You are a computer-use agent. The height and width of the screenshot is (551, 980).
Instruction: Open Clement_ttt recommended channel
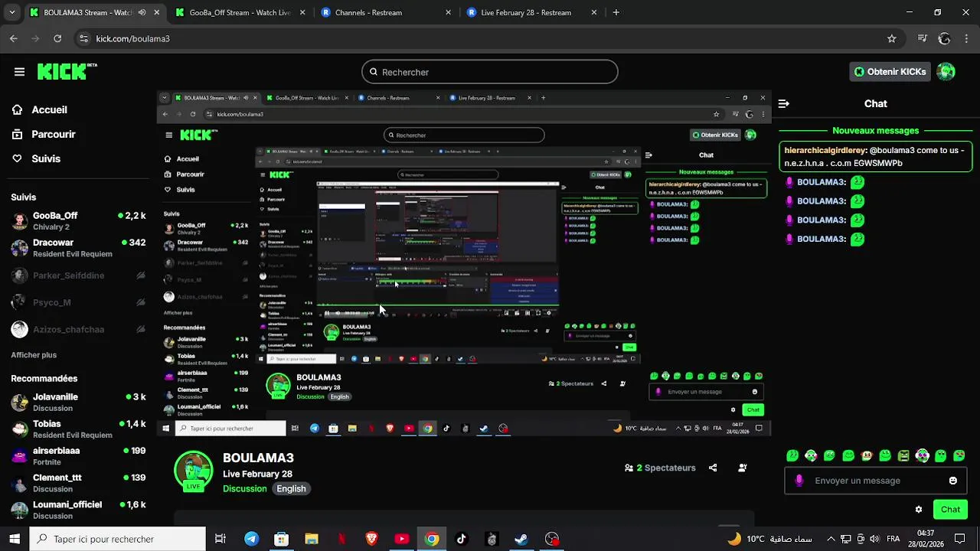78,483
